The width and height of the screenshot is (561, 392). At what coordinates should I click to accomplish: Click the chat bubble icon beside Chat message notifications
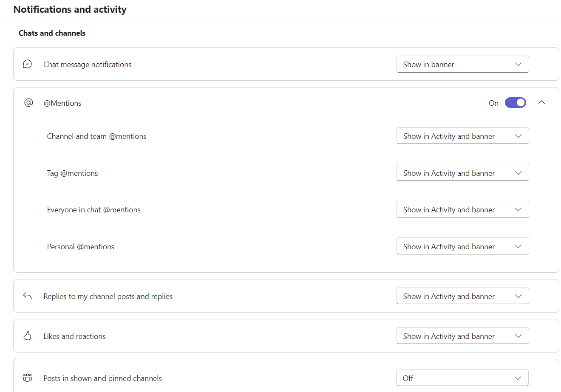pyautogui.click(x=27, y=64)
